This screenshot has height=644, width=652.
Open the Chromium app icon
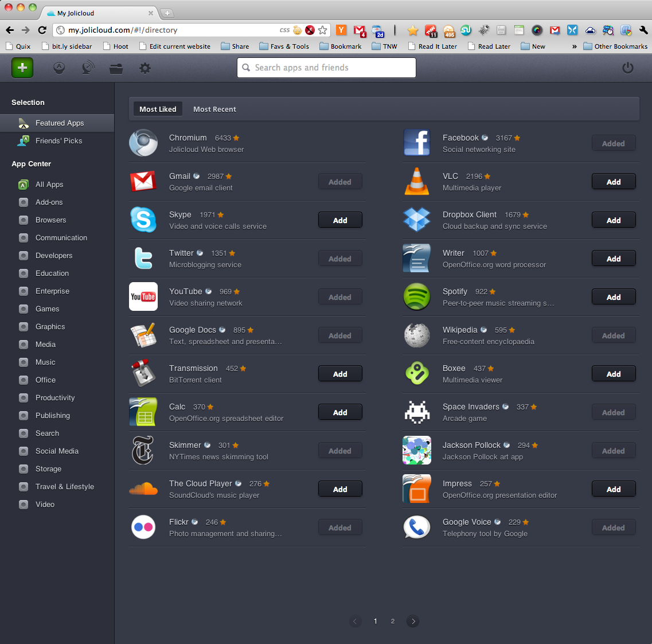click(x=143, y=143)
